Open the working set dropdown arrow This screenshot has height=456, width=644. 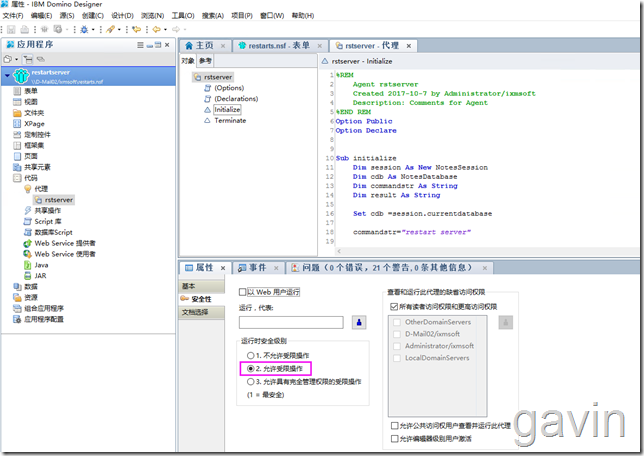pos(16,60)
